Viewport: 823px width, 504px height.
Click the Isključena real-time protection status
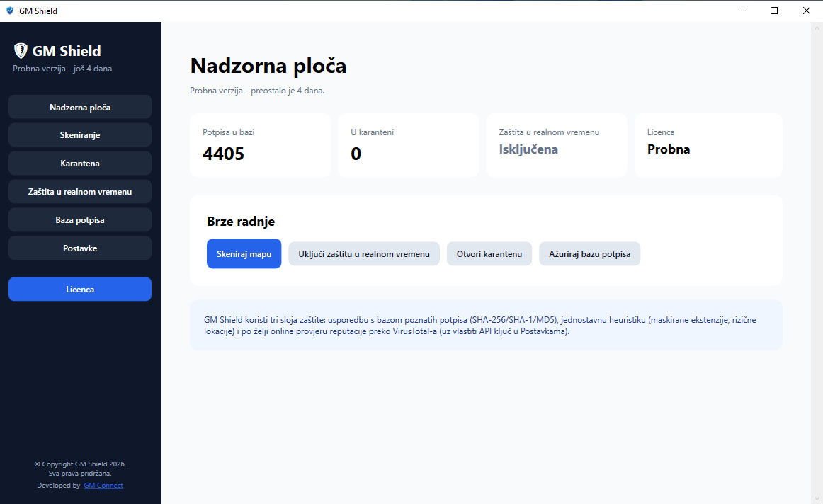coord(528,149)
